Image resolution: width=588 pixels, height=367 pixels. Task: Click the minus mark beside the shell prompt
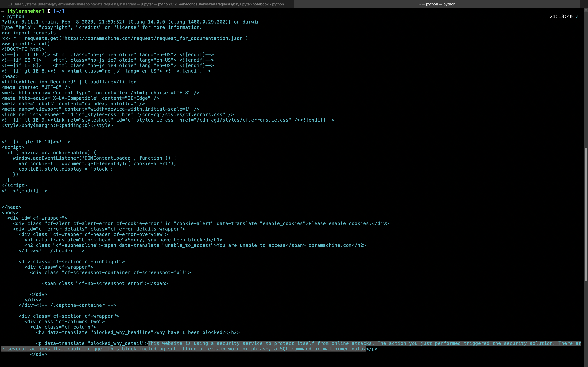click(3, 11)
